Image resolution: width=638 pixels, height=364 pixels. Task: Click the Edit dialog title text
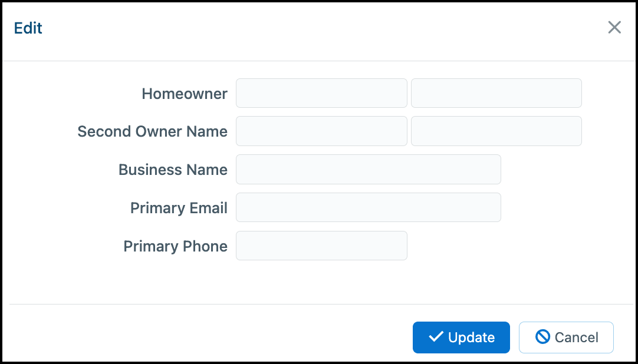click(x=28, y=28)
